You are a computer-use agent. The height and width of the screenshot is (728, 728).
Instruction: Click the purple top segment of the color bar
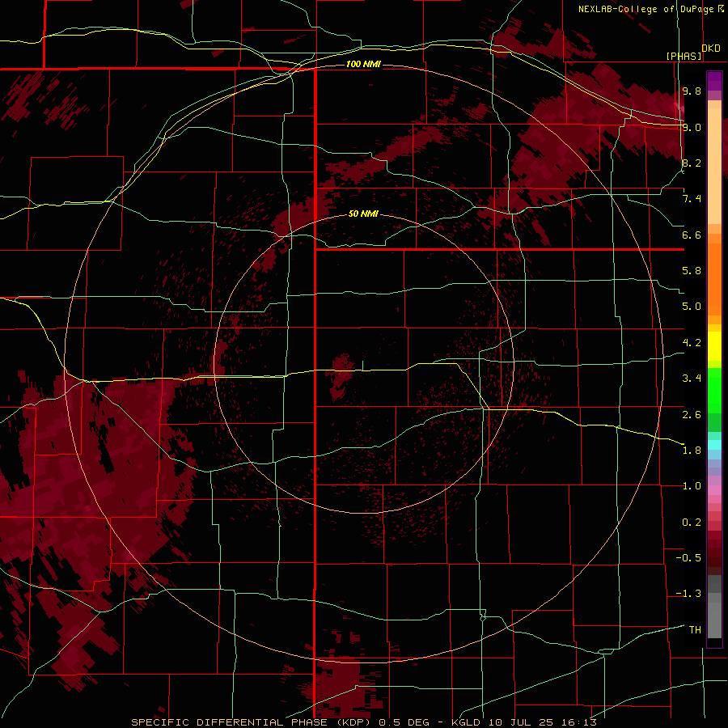coord(714,81)
